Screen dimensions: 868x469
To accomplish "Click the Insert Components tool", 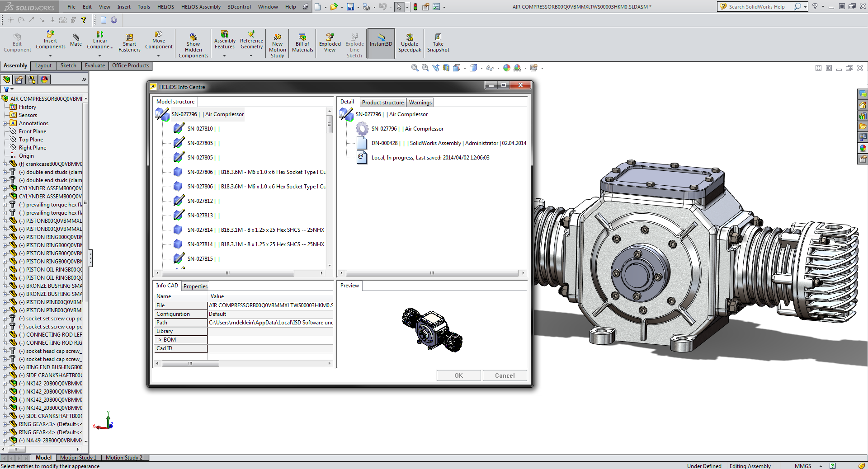I will (50, 40).
